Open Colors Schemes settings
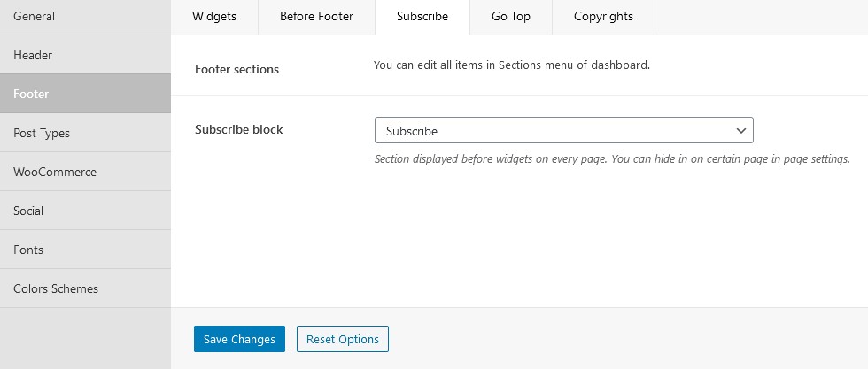868x369 pixels. [85, 288]
